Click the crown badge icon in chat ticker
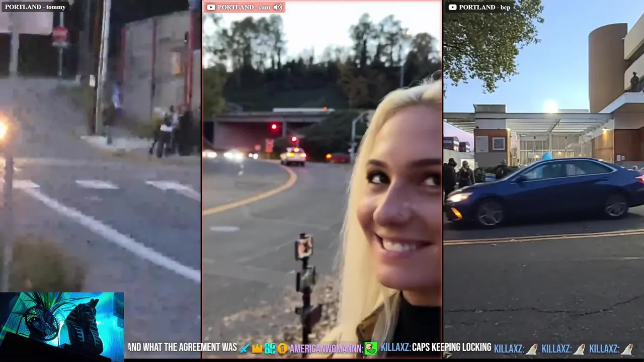The height and width of the screenshot is (362, 644). pyautogui.click(x=257, y=348)
